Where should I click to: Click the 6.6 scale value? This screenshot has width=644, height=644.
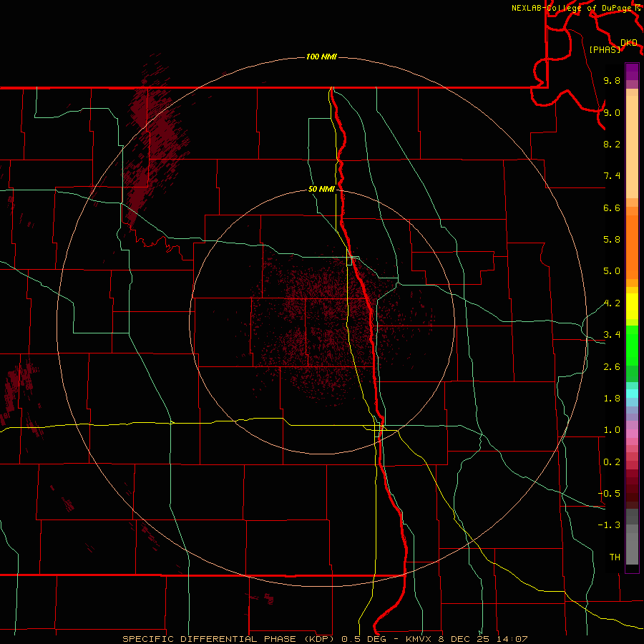click(612, 208)
